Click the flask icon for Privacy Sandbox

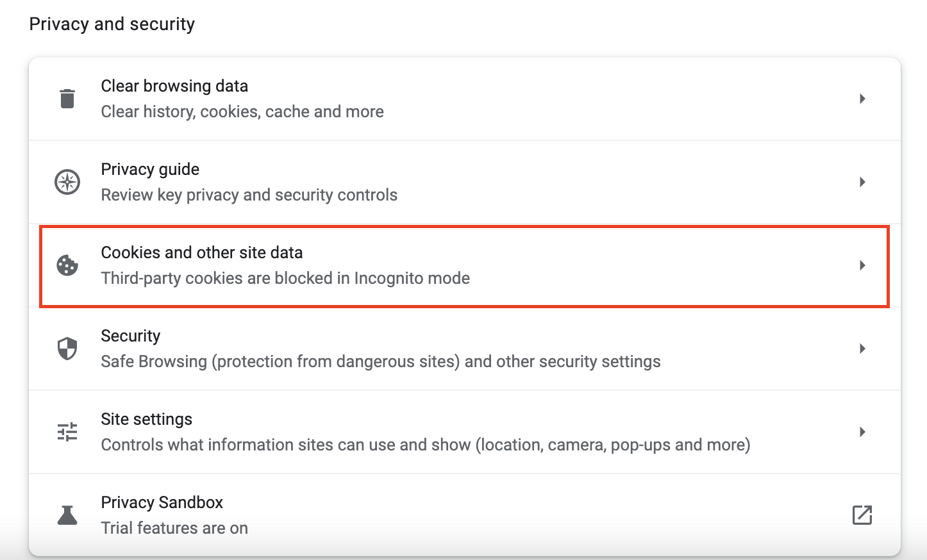pos(67,515)
